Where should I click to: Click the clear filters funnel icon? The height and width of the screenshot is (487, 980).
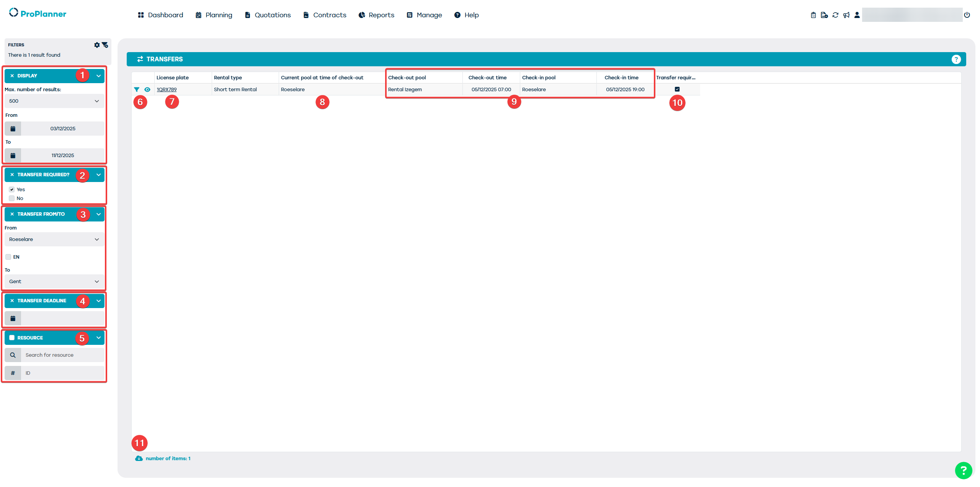105,45
